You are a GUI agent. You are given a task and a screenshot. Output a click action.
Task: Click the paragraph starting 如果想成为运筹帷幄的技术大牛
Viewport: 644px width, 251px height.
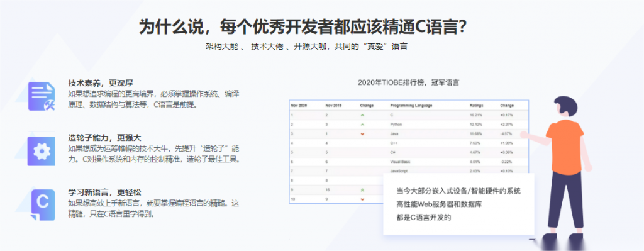(153, 153)
